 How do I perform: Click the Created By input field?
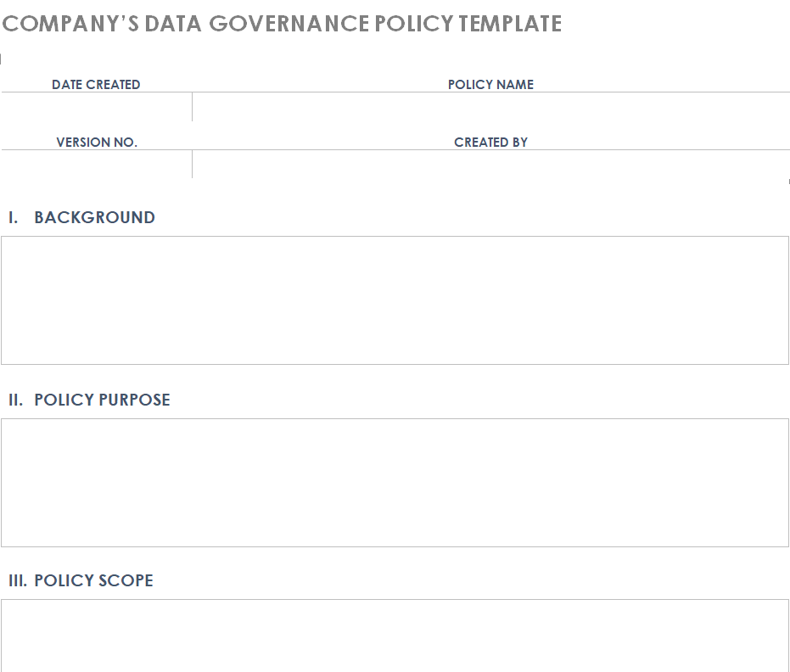(490, 164)
